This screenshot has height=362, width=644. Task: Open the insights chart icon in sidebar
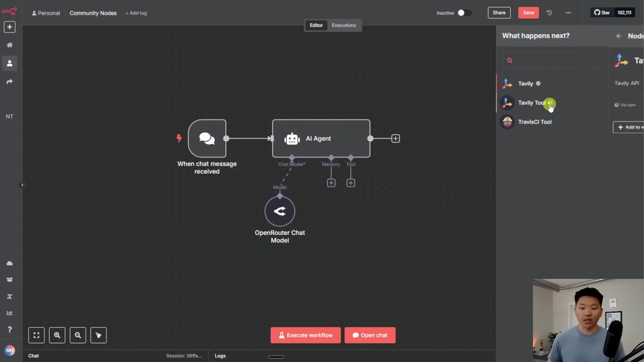[x=10, y=313]
